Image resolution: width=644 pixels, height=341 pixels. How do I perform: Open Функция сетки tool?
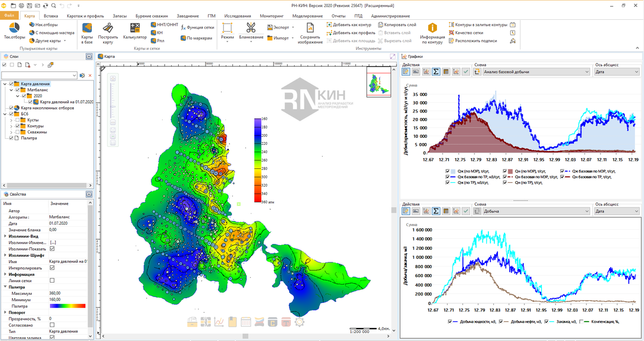click(x=197, y=27)
